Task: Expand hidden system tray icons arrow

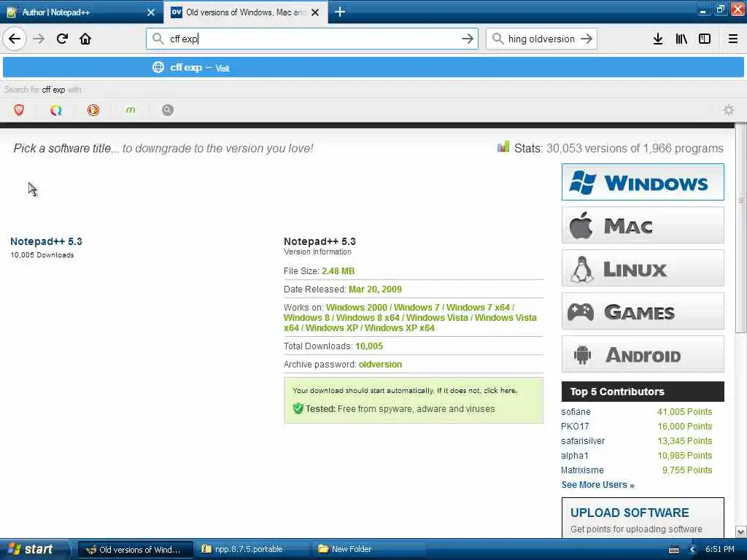Action: pos(693,550)
